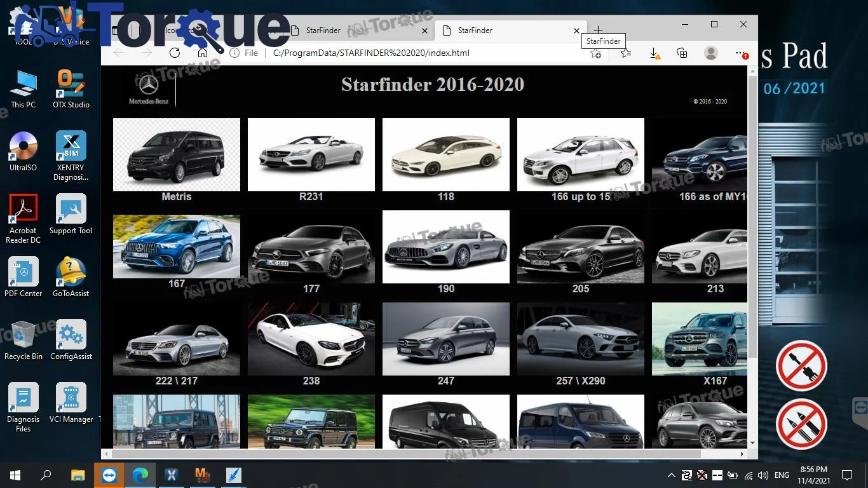Open the Windows Start menu

pyautogui.click(x=15, y=475)
